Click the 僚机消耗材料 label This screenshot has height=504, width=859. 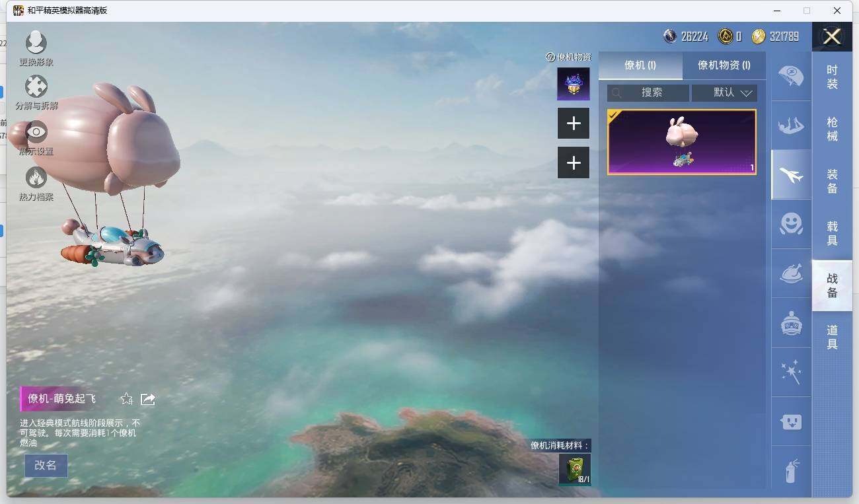pyautogui.click(x=560, y=445)
